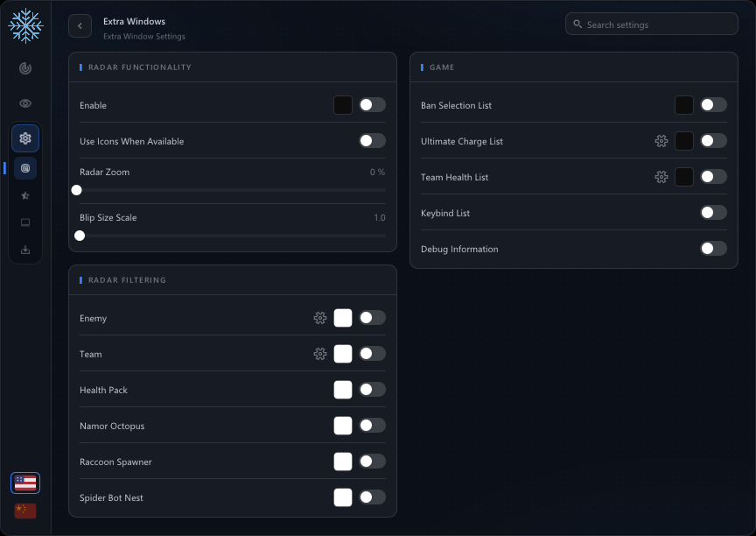The image size is (756, 536).
Task: Open the Ultimate Charge List color swatch
Action: pyautogui.click(x=684, y=141)
